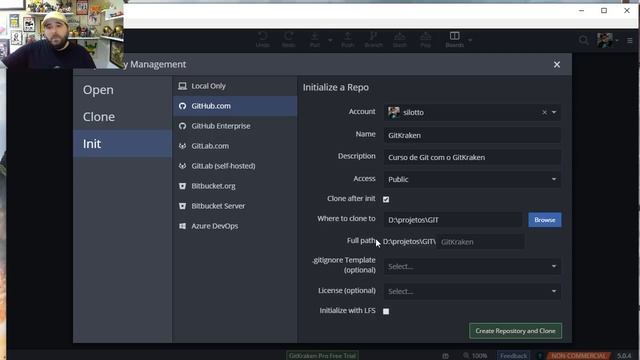Click the GitLab fox icon beside GitLab.com
This screenshot has height=360, width=640.
tap(182, 146)
